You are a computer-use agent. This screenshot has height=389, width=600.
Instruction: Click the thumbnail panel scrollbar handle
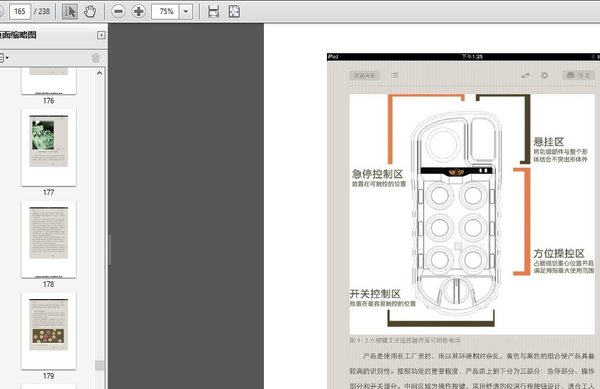(99, 365)
